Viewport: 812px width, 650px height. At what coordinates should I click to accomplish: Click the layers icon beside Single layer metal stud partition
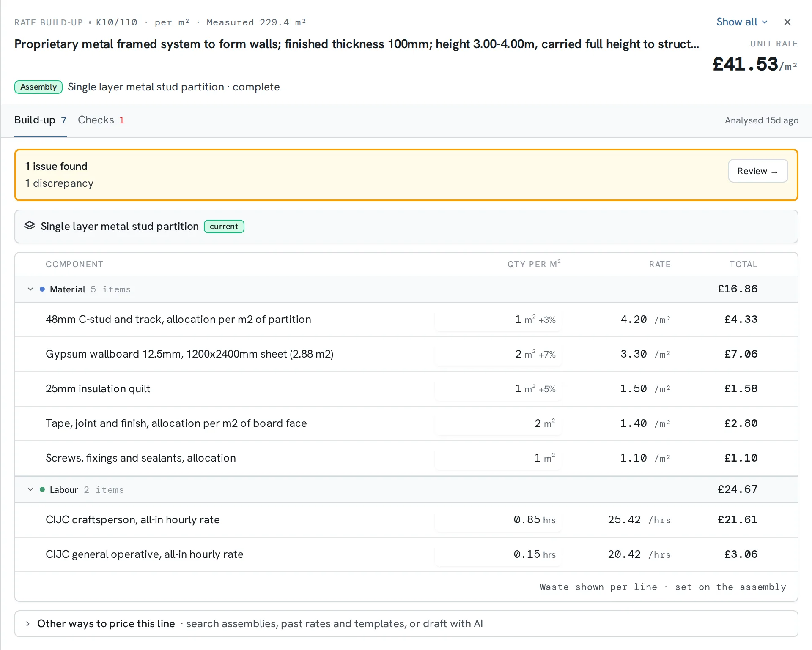pos(30,226)
